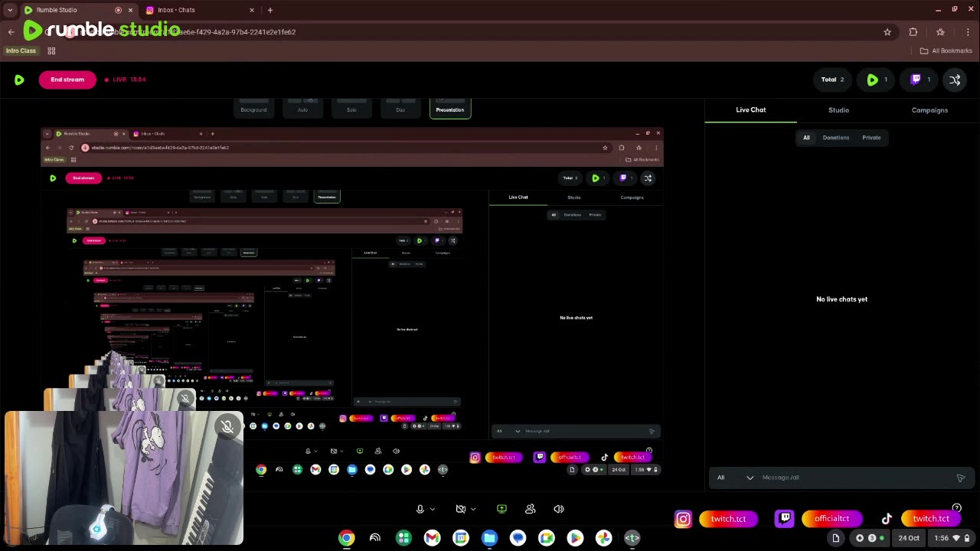Open the apps grid in bookmarks bar

pyautogui.click(x=51, y=51)
